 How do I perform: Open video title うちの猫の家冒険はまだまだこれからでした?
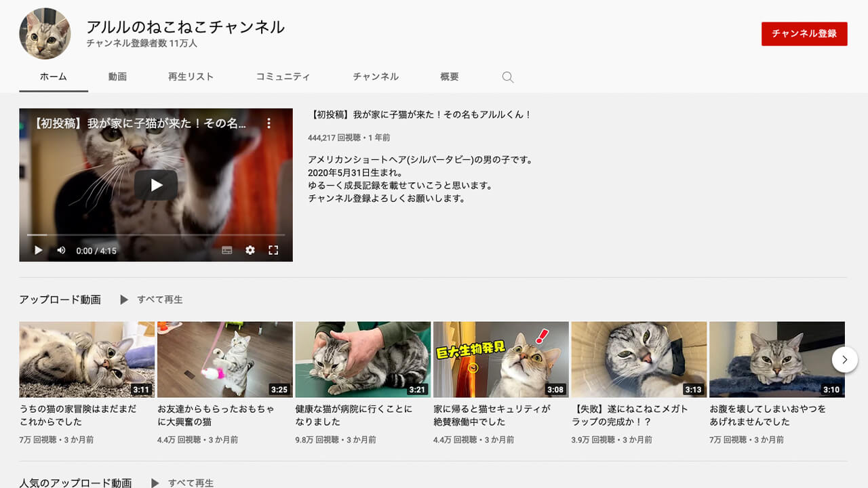78,415
